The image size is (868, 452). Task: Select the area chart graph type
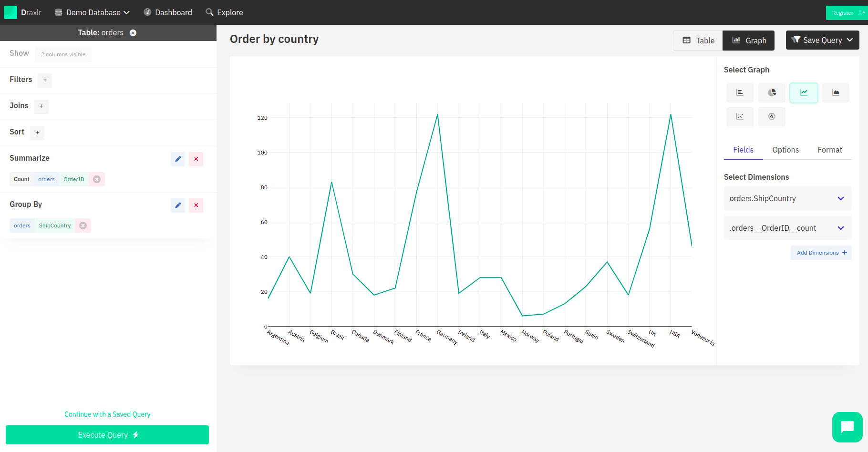pos(836,93)
